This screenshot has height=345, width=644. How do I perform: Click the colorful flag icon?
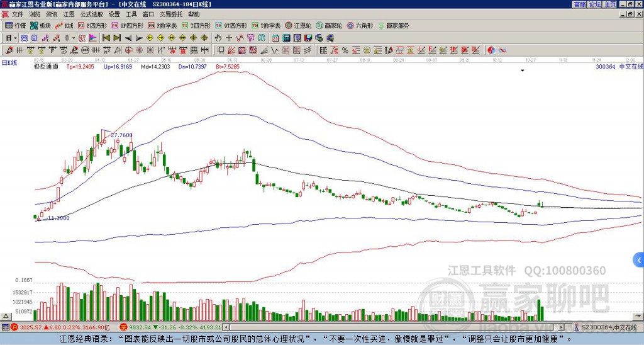93,38
